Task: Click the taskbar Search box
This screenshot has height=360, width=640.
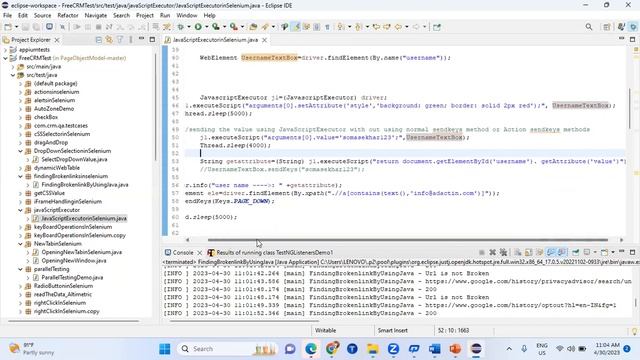Action: [228, 349]
